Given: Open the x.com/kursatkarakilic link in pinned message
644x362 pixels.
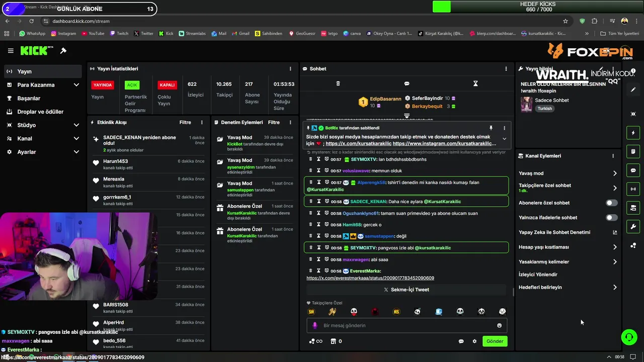Looking at the screenshot, I should pyautogui.click(x=358, y=144).
